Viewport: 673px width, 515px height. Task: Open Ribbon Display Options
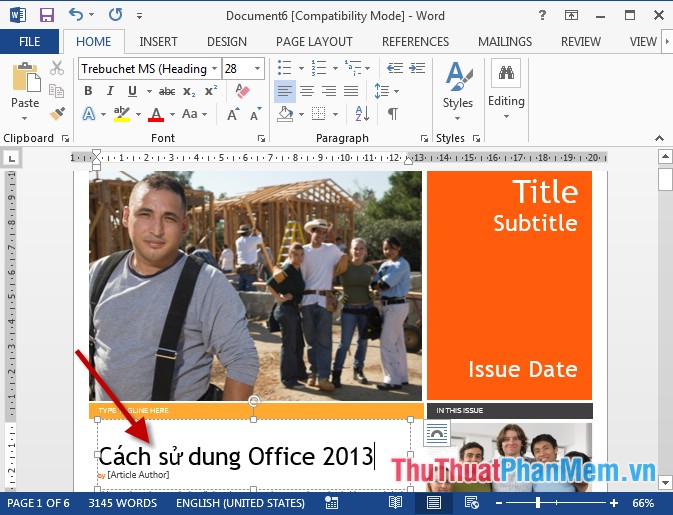tap(571, 15)
